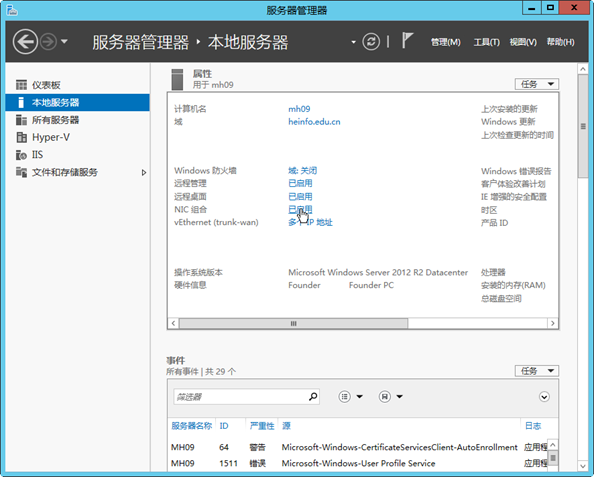Click 服务器管理器 in the breadcrumb title
This screenshot has height=477, width=594.
pos(141,42)
